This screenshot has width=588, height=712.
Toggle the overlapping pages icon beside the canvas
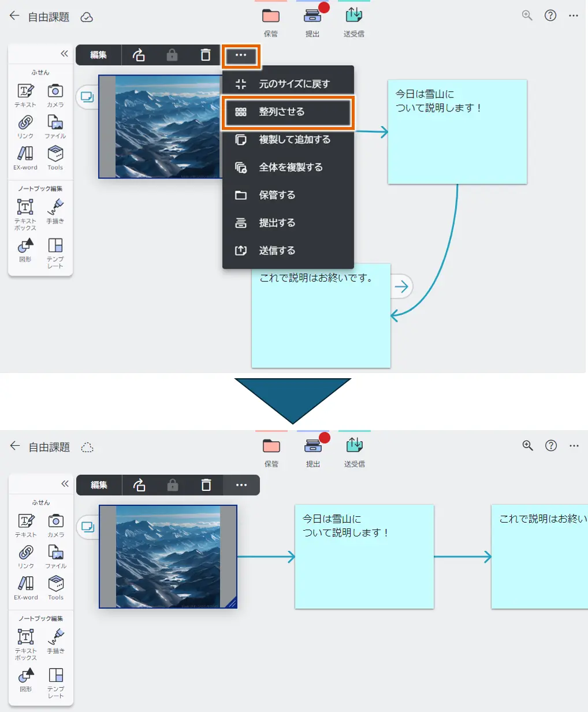tap(88, 97)
